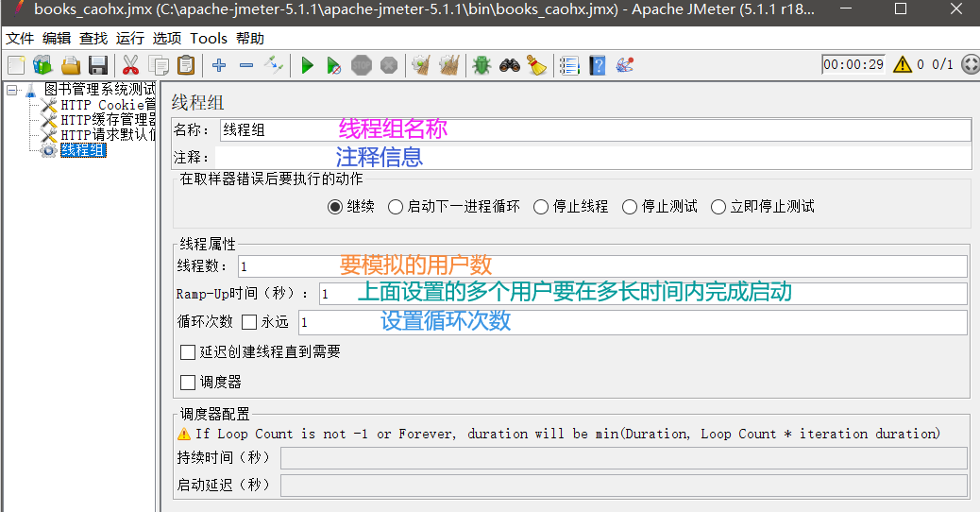Click Start no pauses icon
Viewport: 980px width, 512px height.
pyautogui.click(x=334, y=65)
